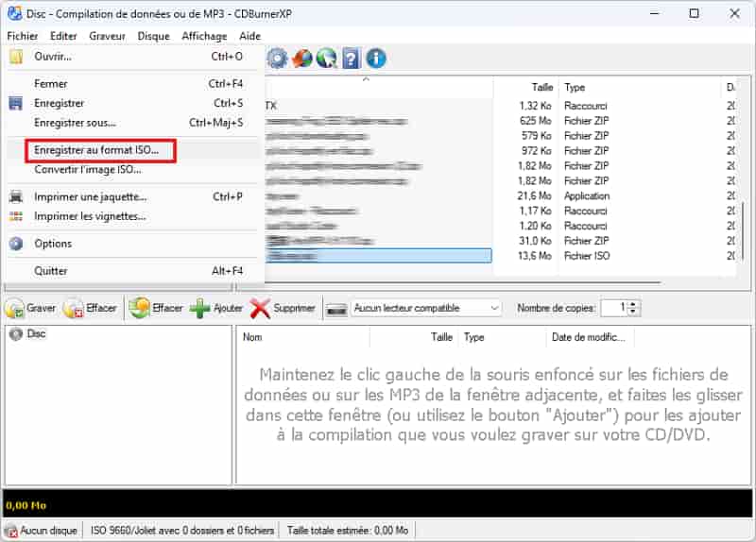The width and height of the screenshot is (756, 542).
Task: Click the red globe toolbar icon
Action: [x=302, y=59]
